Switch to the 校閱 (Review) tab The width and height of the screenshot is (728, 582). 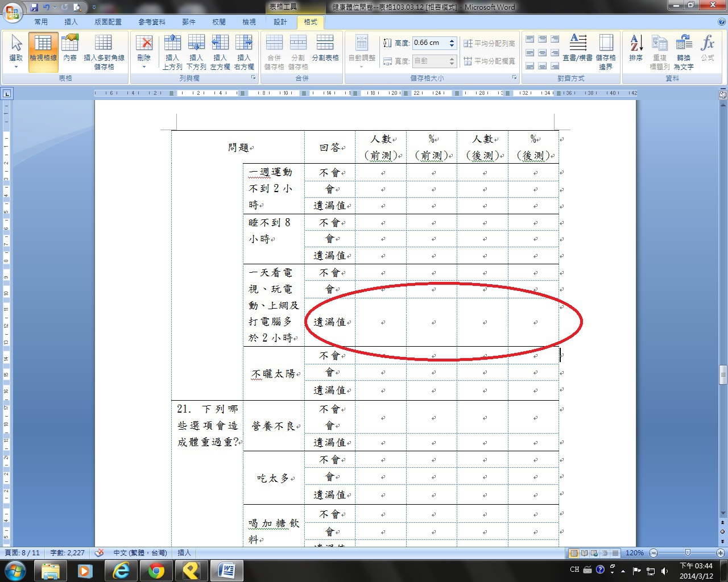coord(219,22)
